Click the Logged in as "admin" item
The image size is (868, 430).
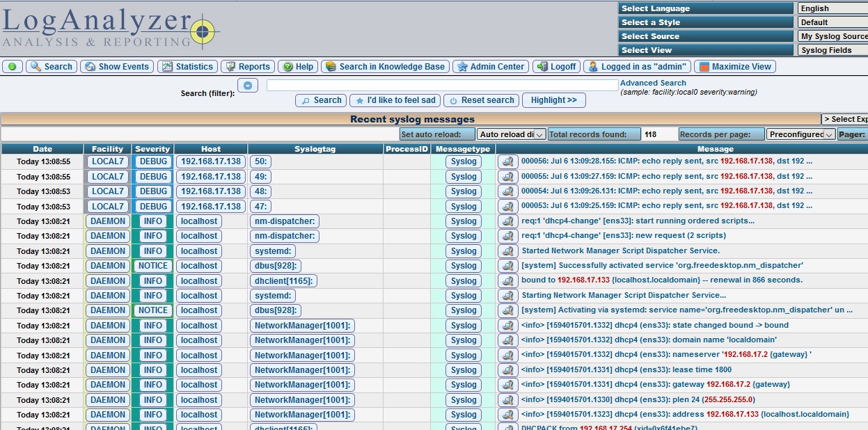(637, 67)
